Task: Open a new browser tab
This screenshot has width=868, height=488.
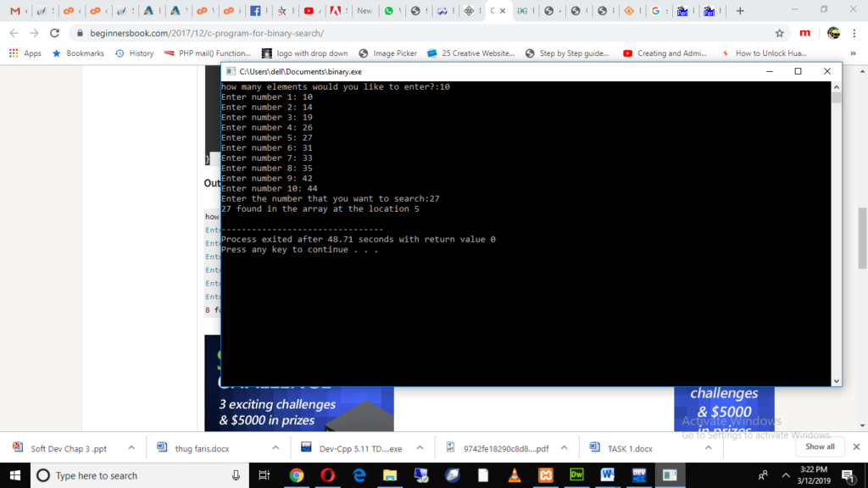Action: coord(739,10)
